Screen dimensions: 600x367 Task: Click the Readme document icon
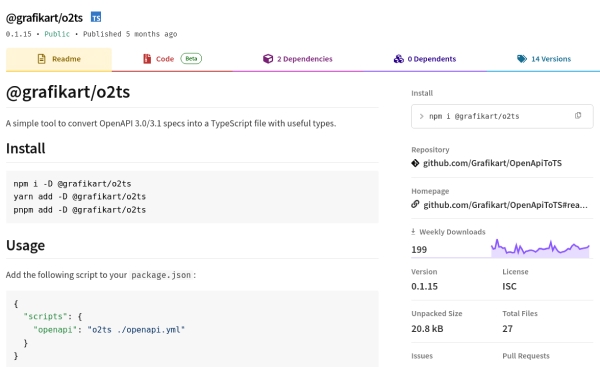41,59
